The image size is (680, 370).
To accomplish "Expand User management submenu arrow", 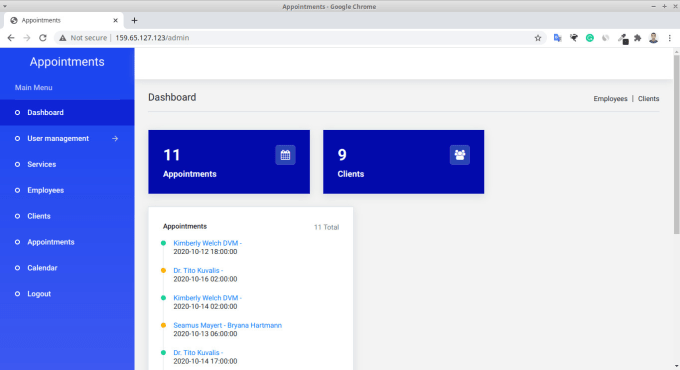I will pyautogui.click(x=115, y=138).
